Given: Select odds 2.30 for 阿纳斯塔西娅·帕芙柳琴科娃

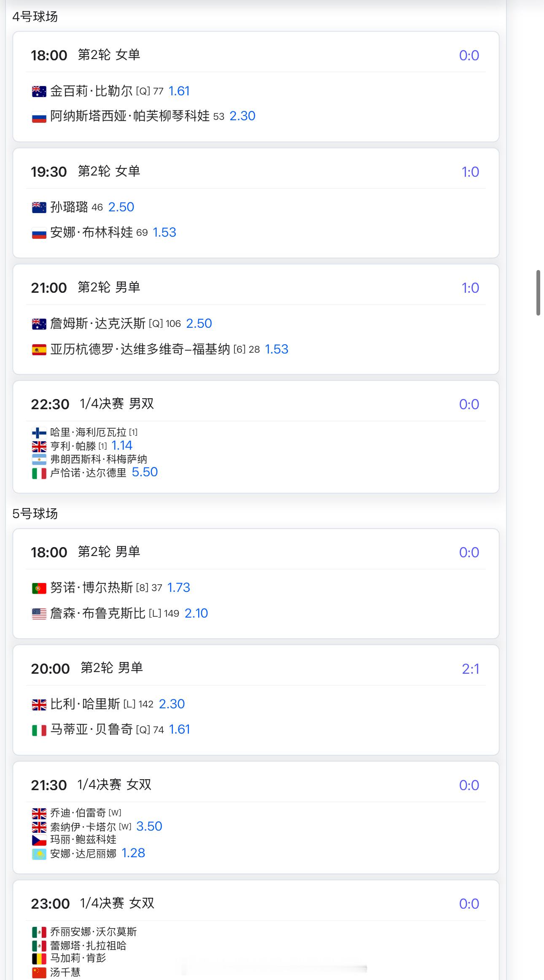Looking at the screenshot, I should point(242,116).
